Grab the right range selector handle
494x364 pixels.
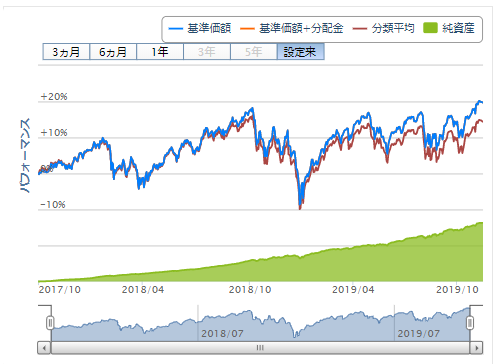coord(470,323)
